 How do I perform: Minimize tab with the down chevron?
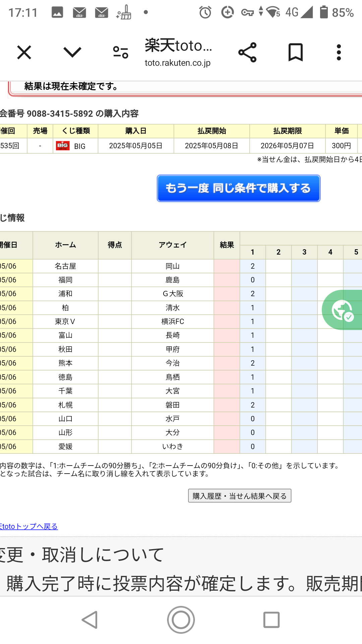72,52
